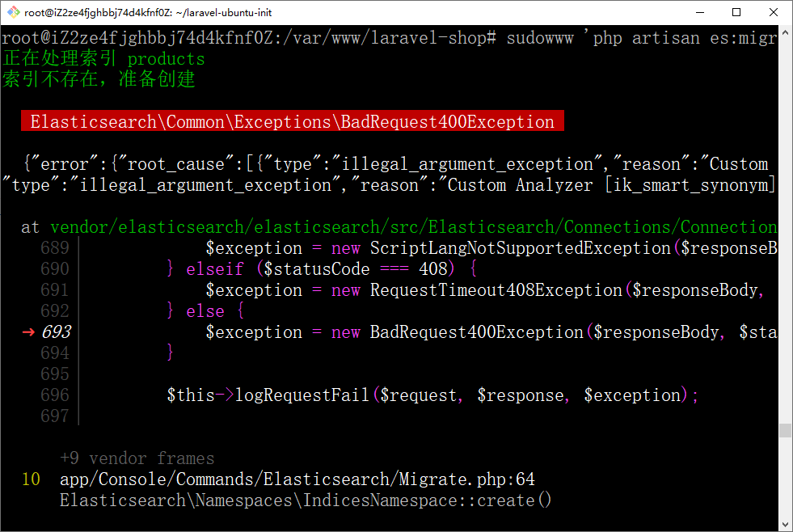Click line number 694
This screenshot has height=532, width=793.
[55, 353]
